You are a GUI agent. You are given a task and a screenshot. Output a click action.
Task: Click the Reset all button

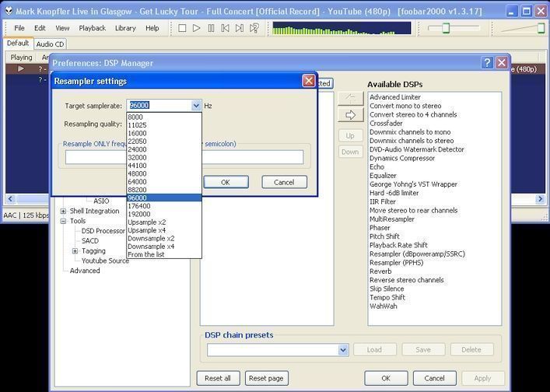pos(218,378)
